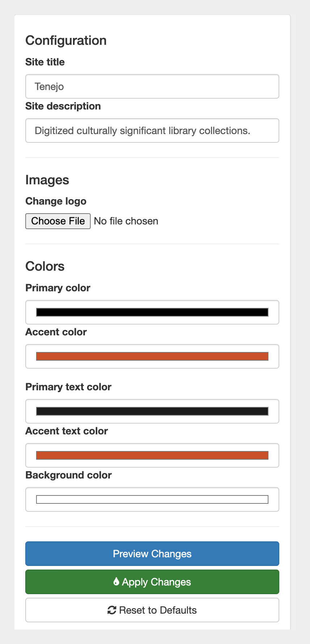Viewport: 310px width, 644px height.
Task: Focus the Site title field containing Tenejo
Action: click(x=152, y=86)
